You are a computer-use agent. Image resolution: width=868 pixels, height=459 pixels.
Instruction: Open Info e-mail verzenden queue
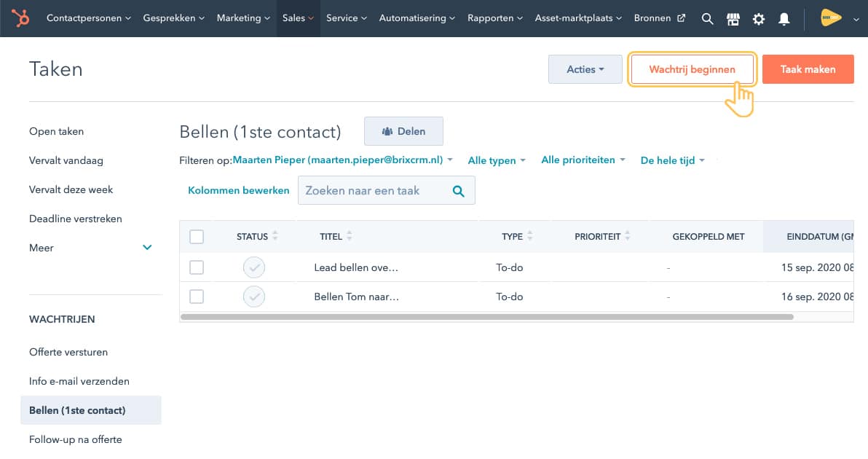[79, 381]
